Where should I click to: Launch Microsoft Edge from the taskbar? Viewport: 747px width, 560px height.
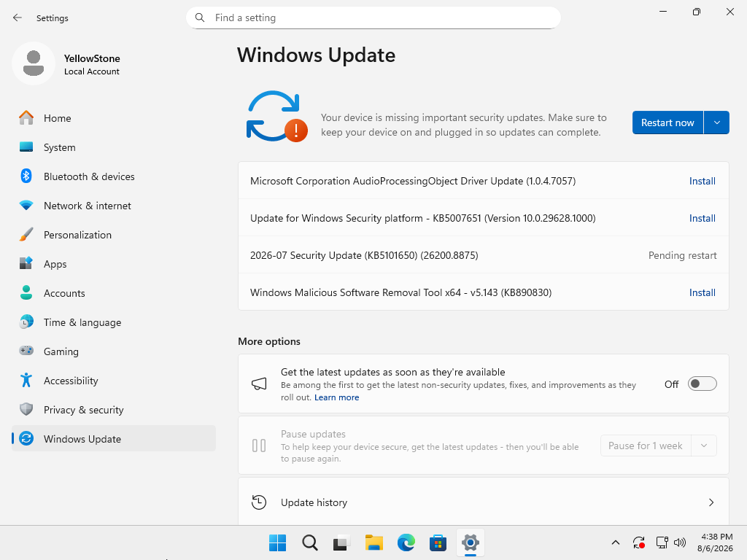click(x=406, y=542)
